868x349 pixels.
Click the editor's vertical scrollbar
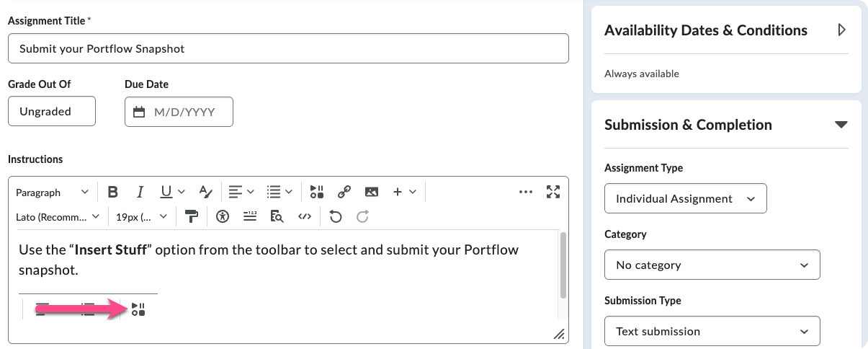[x=563, y=265]
